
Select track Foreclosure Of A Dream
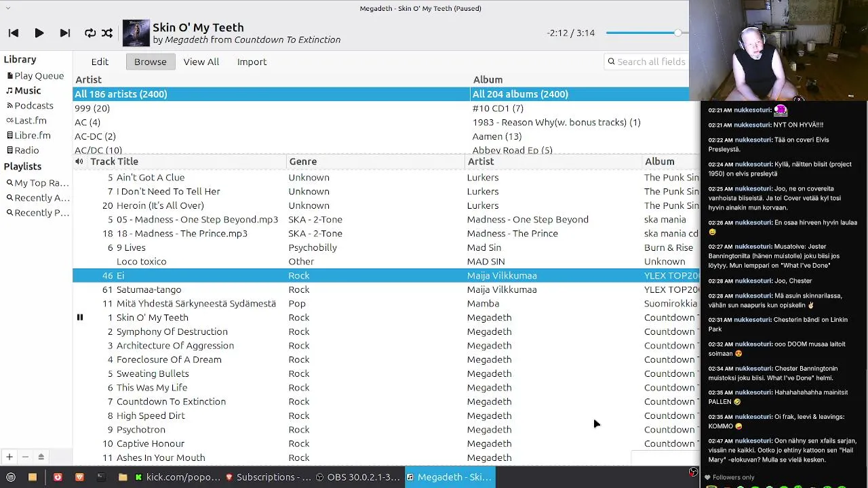point(386,359)
